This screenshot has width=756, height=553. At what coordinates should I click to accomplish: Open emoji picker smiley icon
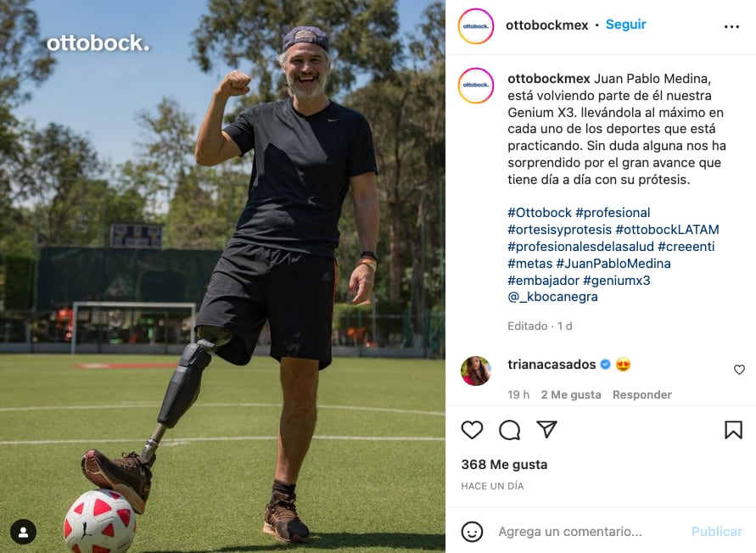pos(472,531)
